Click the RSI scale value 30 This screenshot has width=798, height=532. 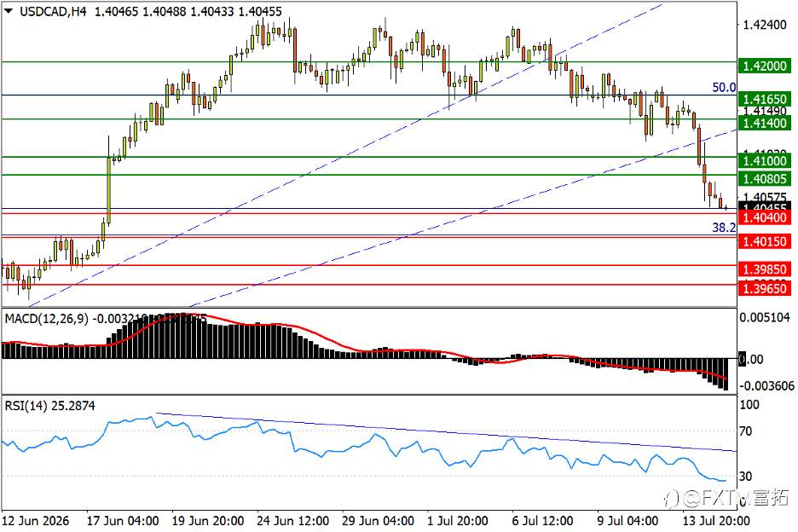tap(745, 476)
